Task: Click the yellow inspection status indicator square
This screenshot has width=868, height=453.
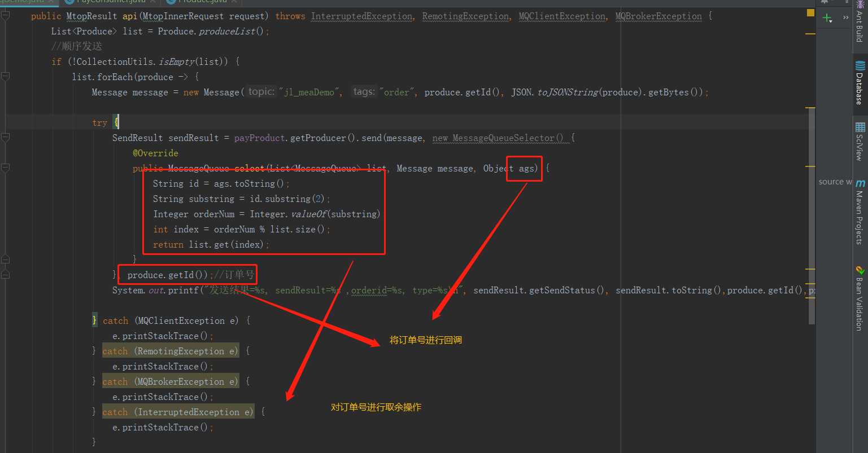Action: (810, 12)
